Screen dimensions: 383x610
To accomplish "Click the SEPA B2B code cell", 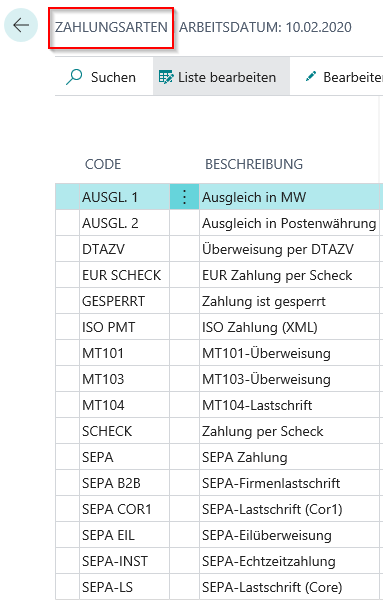I will pyautogui.click(x=125, y=483).
